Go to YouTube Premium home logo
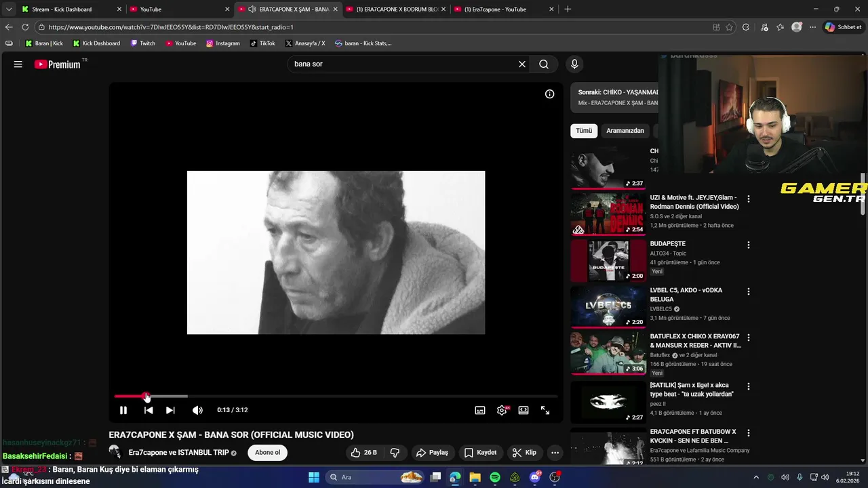The height and width of the screenshot is (488, 868). [x=58, y=64]
